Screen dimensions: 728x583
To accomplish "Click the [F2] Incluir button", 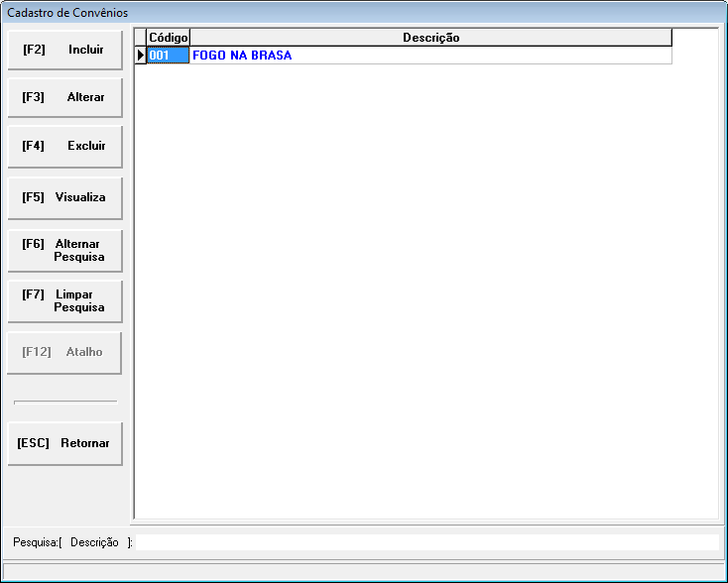I will 64,50.
